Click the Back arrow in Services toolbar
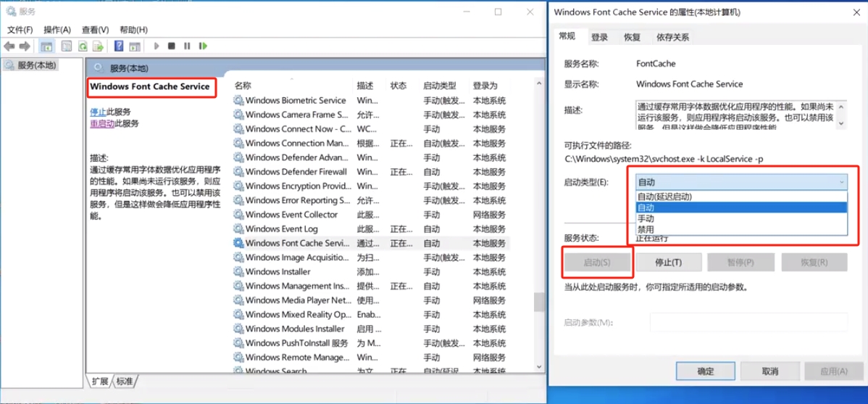 point(9,46)
